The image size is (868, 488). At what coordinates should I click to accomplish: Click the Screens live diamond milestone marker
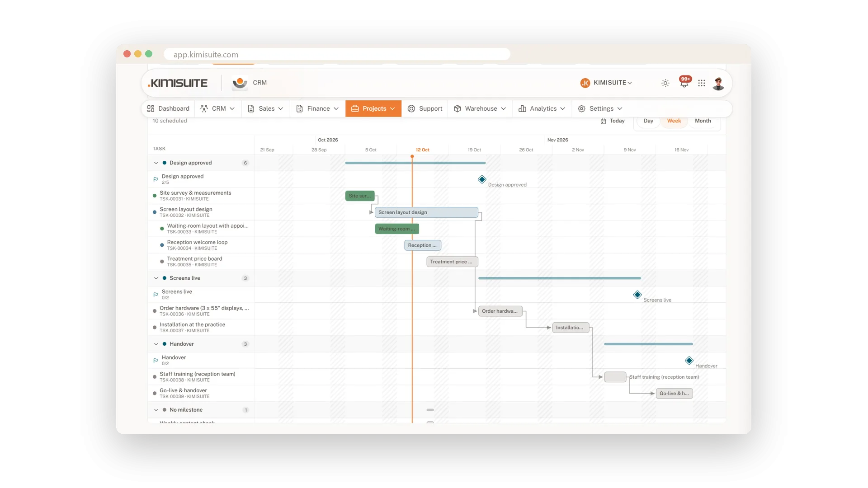pyautogui.click(x=637, y=295)
